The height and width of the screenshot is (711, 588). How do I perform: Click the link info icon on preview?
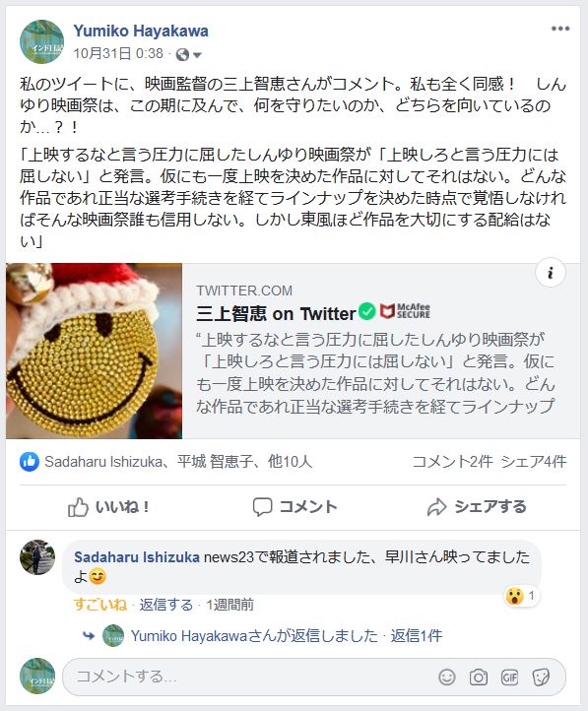click(x=551, y=273)
